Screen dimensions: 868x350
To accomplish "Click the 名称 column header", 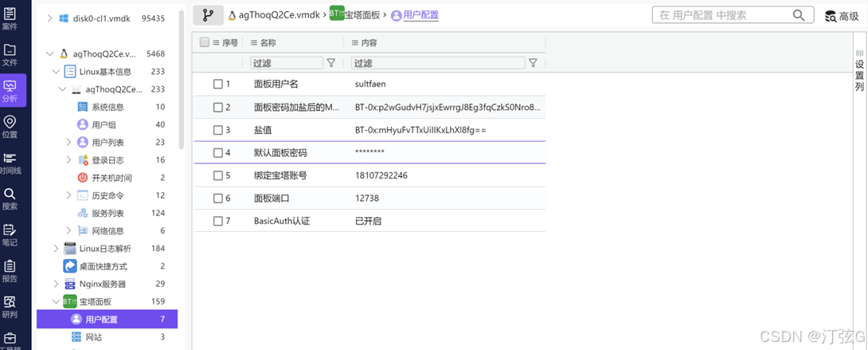I will point(264,42).
